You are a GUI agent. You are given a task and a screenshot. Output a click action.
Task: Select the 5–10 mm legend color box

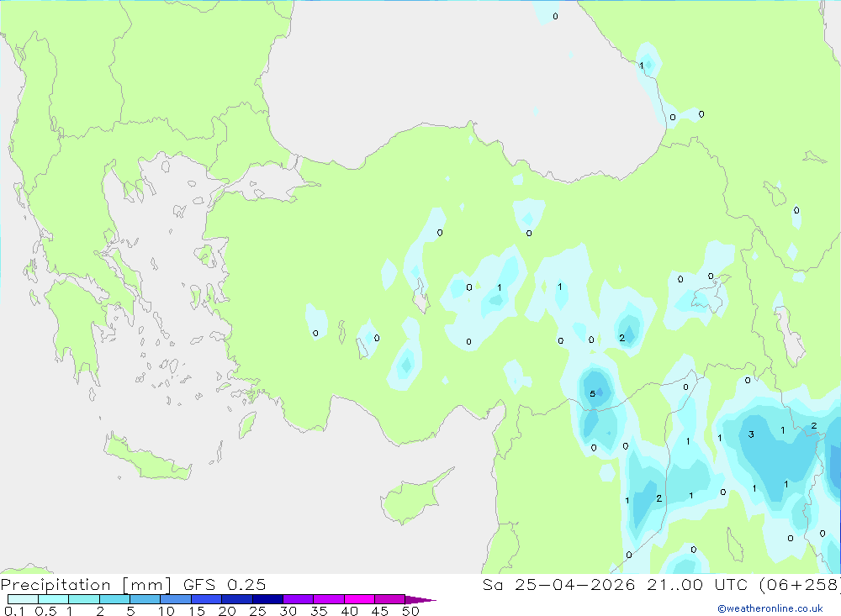(x=145, y=599)
